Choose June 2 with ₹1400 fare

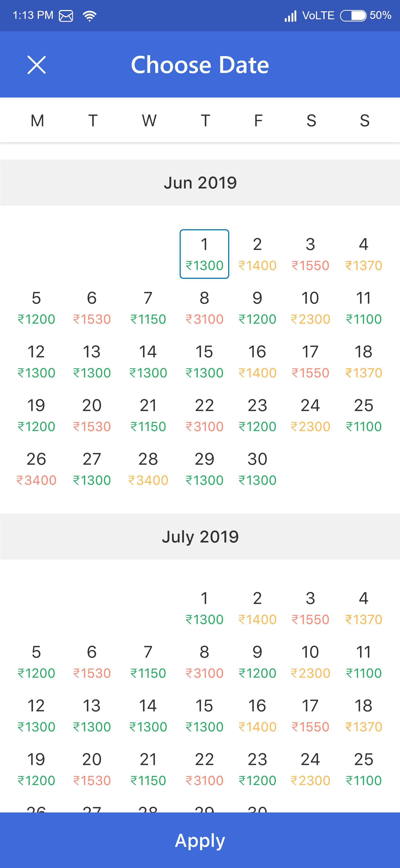[257, 254]
